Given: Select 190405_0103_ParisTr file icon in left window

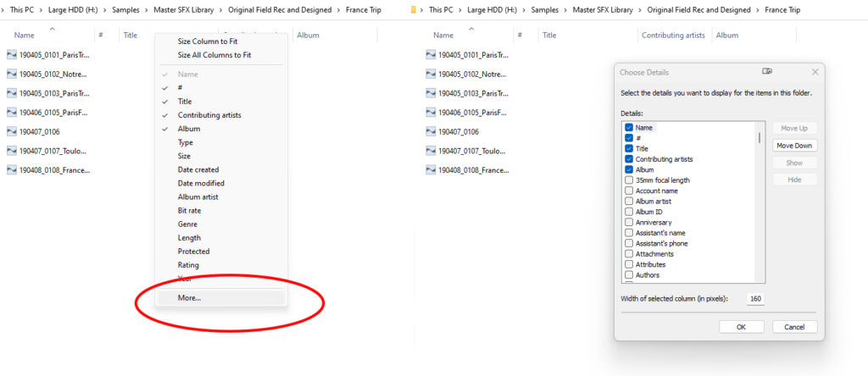Looking at the screenshot, I should coord(12,93).
